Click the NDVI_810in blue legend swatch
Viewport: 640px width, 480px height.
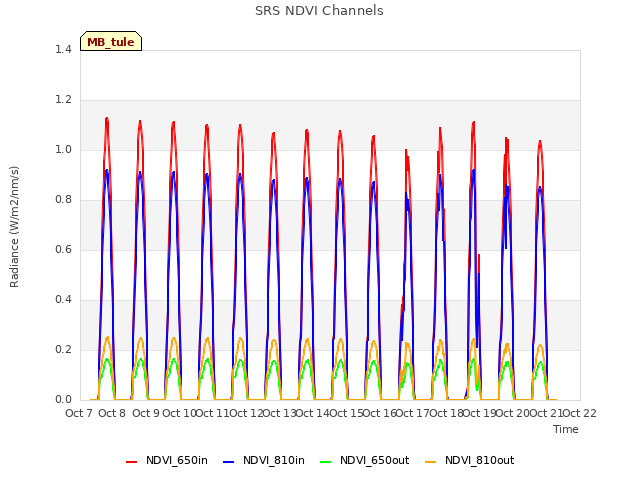[x=229, y=461]
